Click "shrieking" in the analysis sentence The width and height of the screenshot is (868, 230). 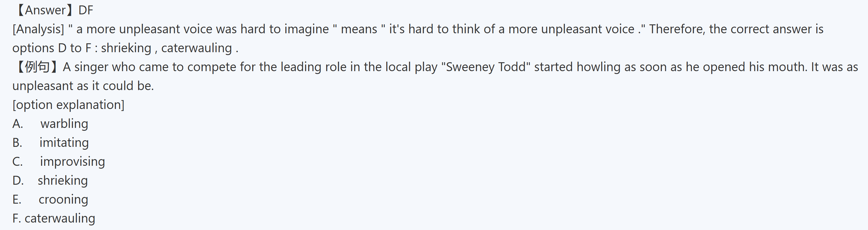tap(126, 48)
